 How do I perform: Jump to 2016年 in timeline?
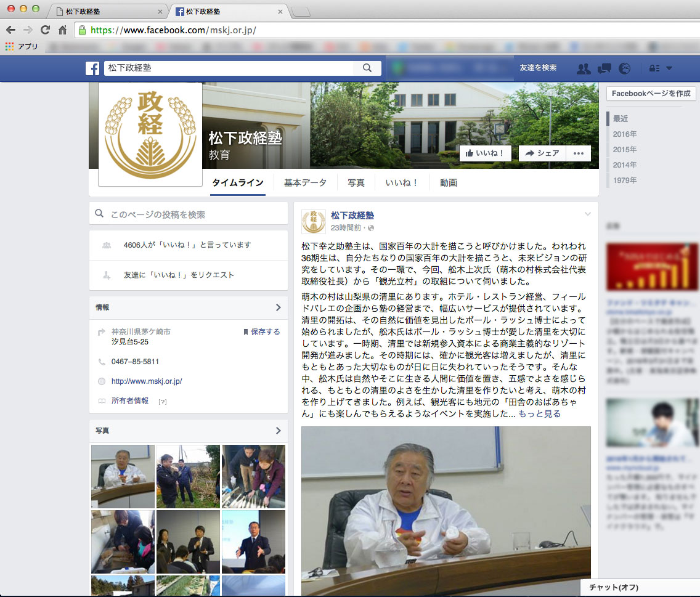click(625, 134)
